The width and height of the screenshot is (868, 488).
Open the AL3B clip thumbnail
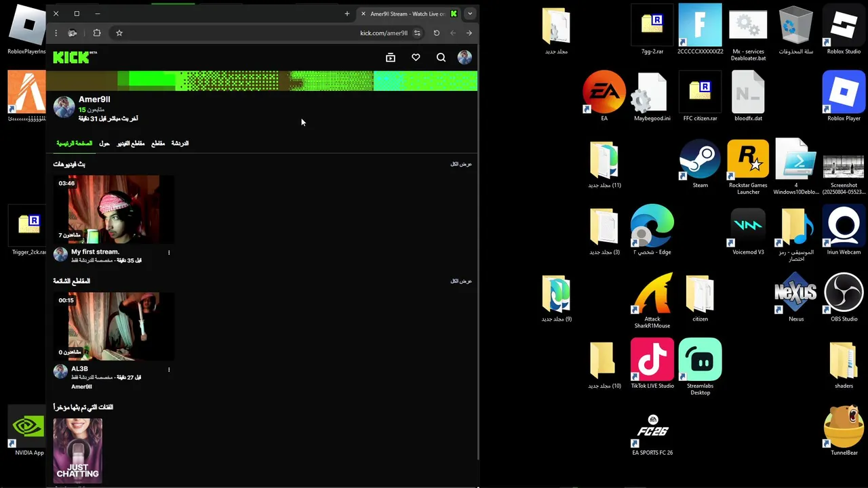point(114,327)
